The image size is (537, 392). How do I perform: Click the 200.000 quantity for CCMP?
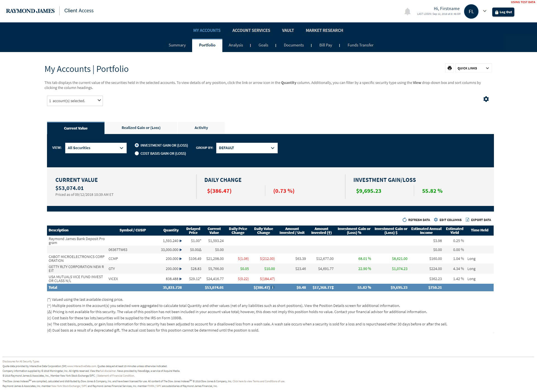click(172, 259)
